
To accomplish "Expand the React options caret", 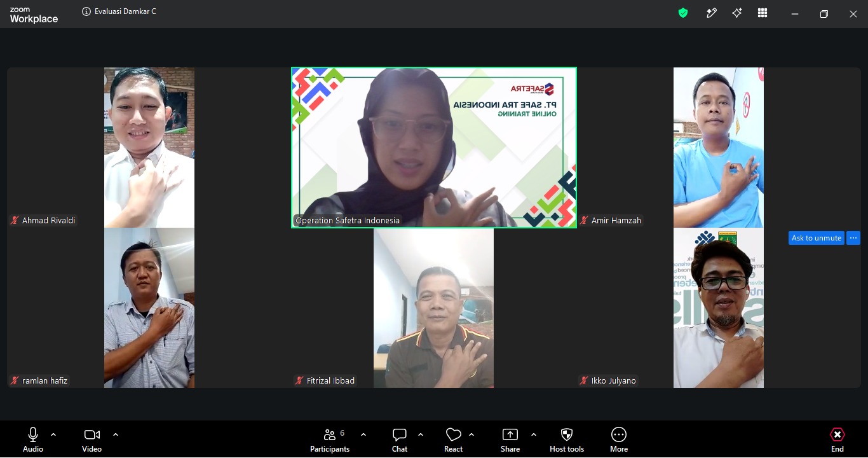I will [471, 434].
